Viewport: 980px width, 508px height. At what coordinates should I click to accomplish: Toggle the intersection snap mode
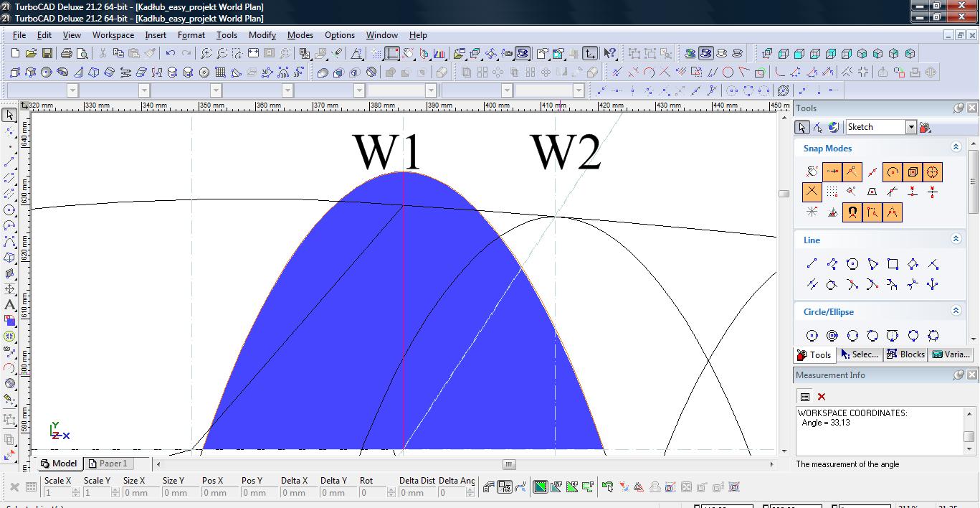(812, 192)
